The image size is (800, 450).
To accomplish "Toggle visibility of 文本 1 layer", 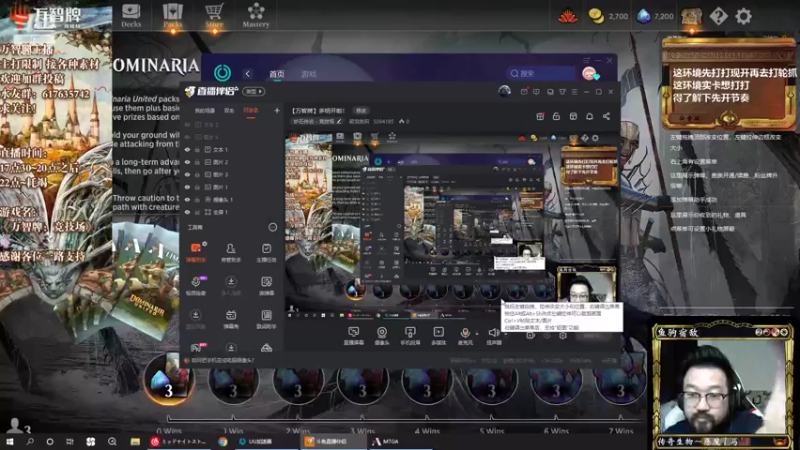I will click(187, 149).
